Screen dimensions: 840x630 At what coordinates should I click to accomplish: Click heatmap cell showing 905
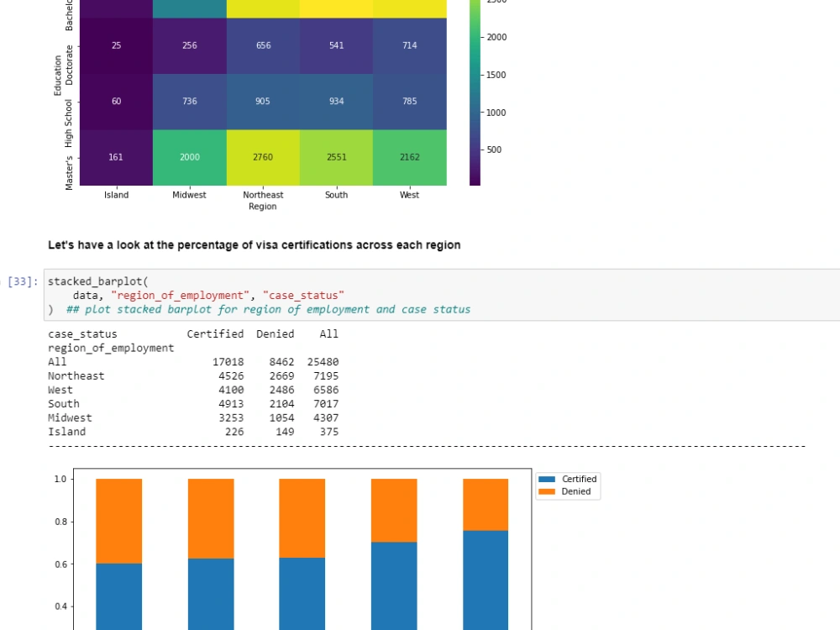pos(263,102)
